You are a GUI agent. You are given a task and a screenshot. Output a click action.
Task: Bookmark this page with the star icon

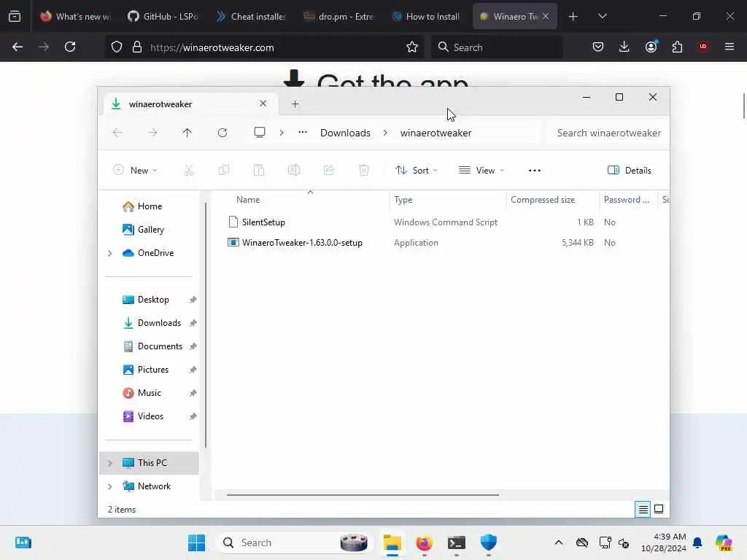click(412, 47)
